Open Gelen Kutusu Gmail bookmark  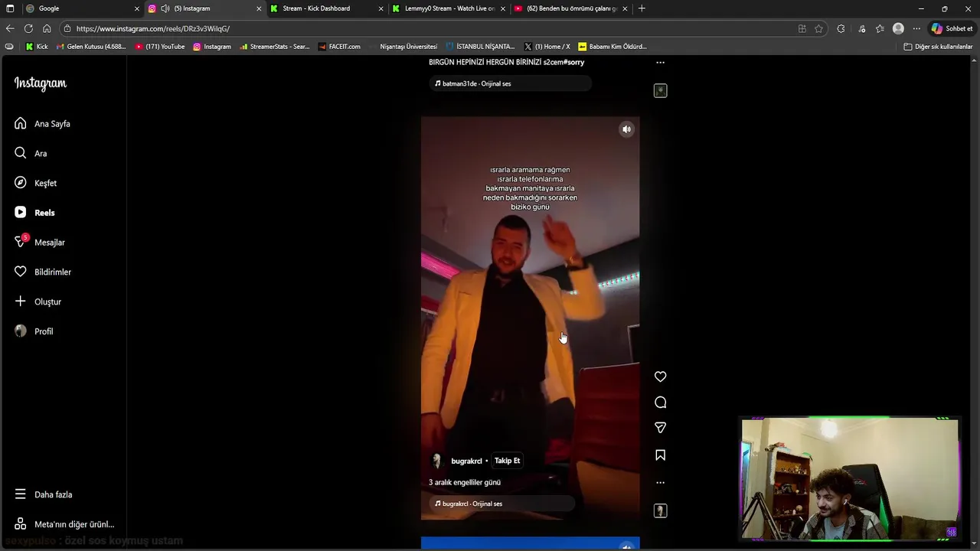click(91, 47)
